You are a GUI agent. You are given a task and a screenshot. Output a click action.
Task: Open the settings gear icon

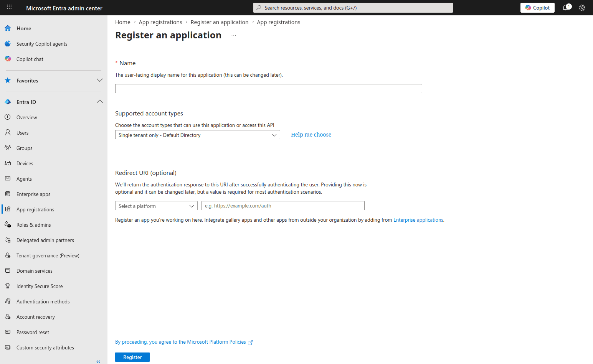click(582, 8)
